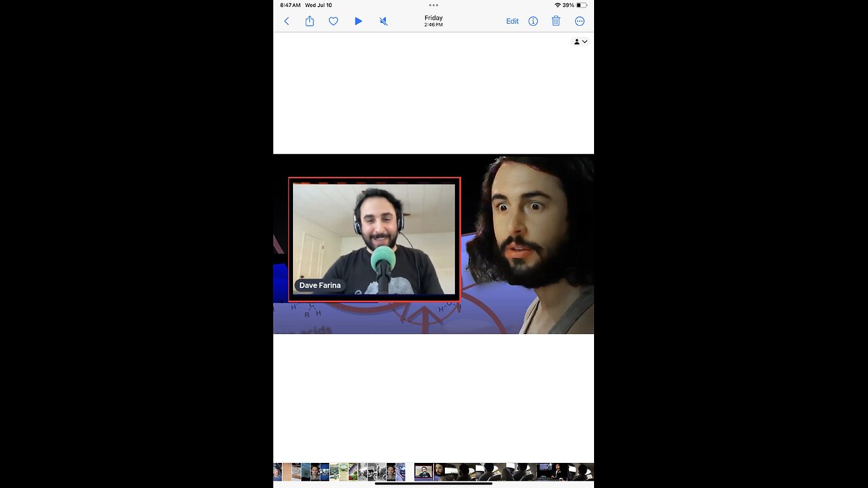
Task: Tap the 8:47 AM status bar time
Action: 290,5
